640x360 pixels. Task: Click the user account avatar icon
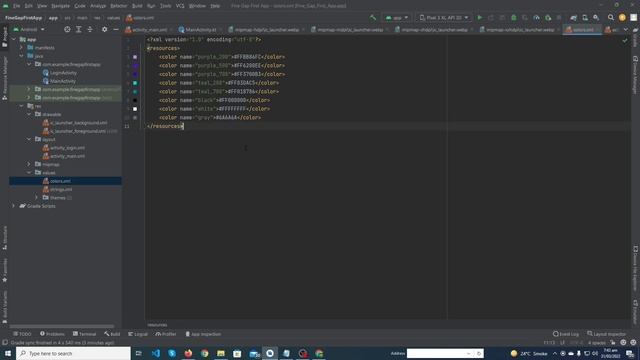click(x=622, y=18)
